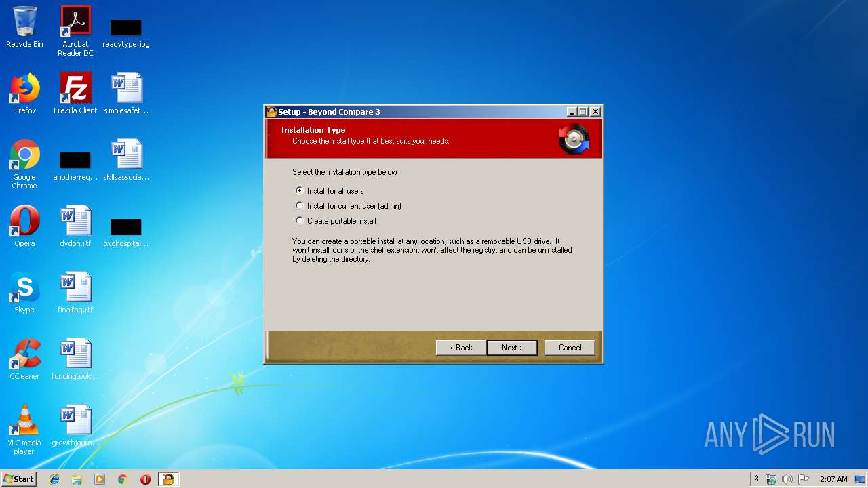This screenshot has width=868, height=488.
Task: Click Beyond Compare setup taskbar button
Action: click(x=168, y=479)
